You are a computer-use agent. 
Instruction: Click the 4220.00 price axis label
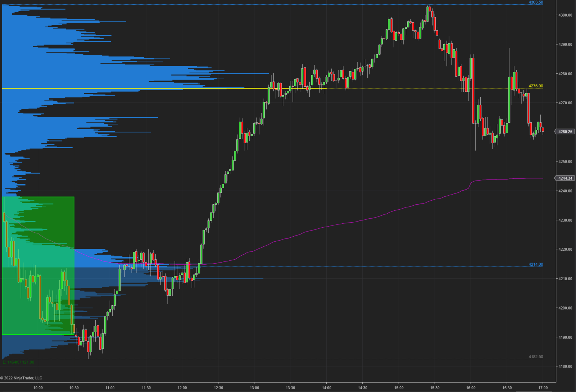coord(565,249)
